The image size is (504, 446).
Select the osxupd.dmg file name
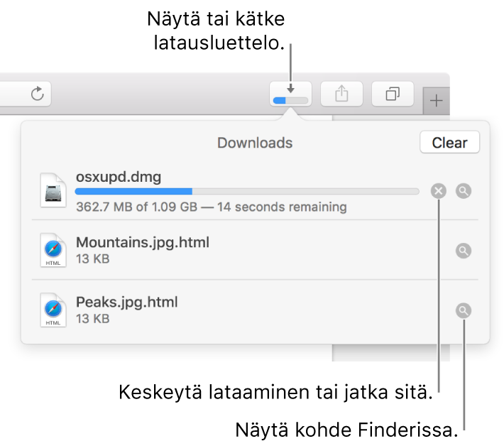(x=119, y=177)
